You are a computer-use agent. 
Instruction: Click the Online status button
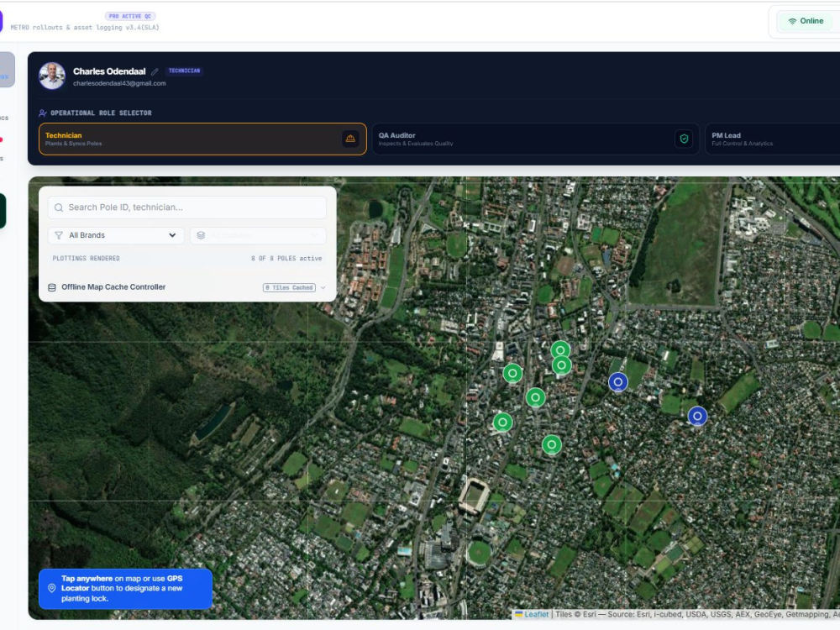[x=806, y=21]
